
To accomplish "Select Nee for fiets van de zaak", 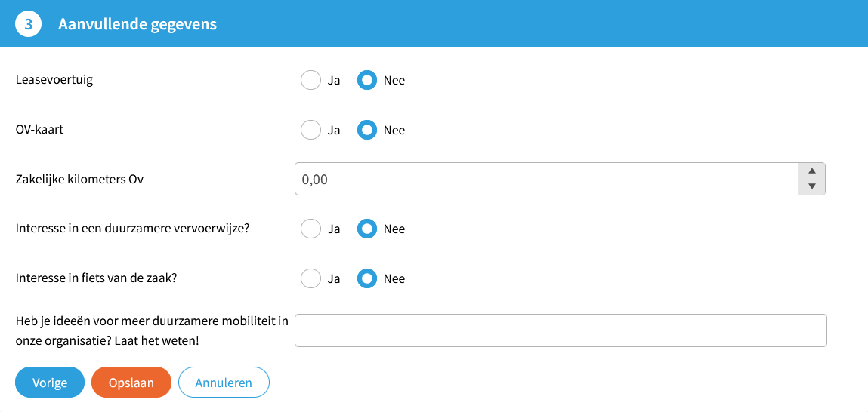I will click(367, 278).
